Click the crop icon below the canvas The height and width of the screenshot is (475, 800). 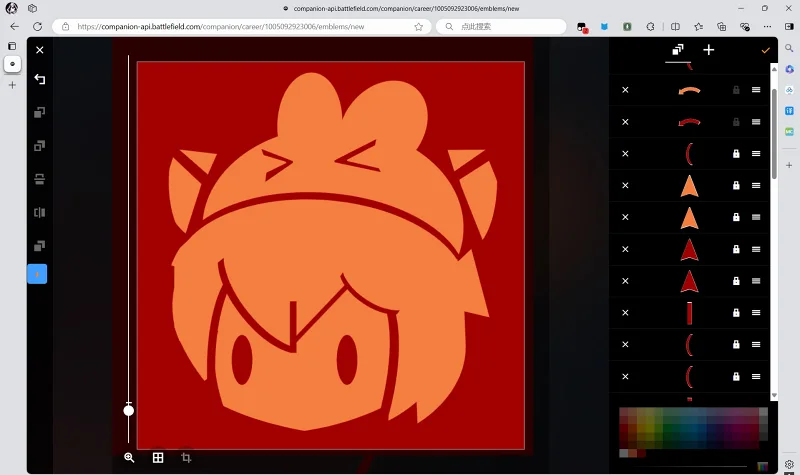coord(186,458)
